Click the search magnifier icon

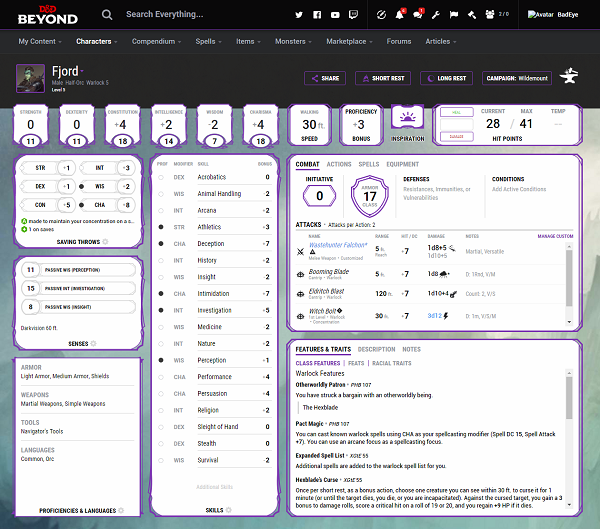pos(107,15)
